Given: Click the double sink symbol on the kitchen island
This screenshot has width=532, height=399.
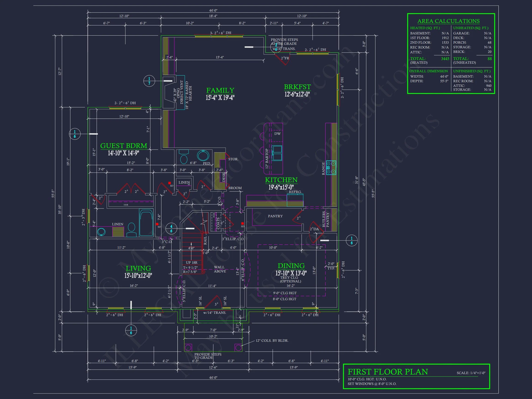Looking at the screenshot, I should point(277,153).
